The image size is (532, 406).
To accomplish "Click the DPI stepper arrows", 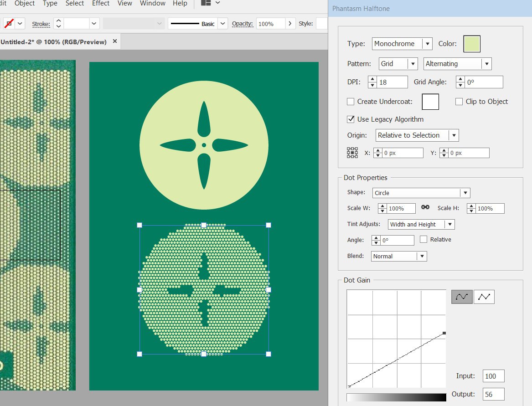I will (x=372, y=82).
